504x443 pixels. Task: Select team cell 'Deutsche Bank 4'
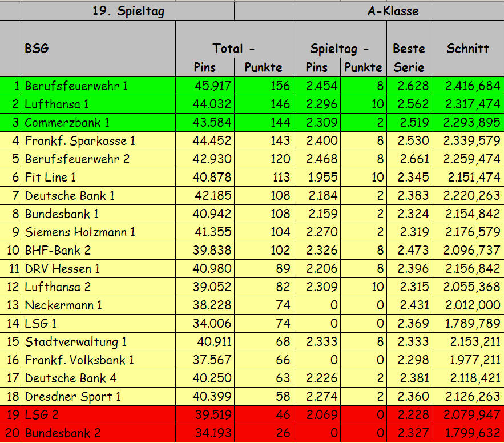pyautogui.click(x=99, y=378)
